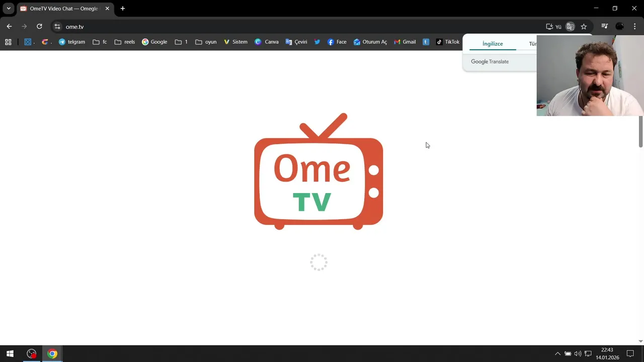Open the network status tray icon
Viewport: 644px width, 362px height.
tap(588, 353)
